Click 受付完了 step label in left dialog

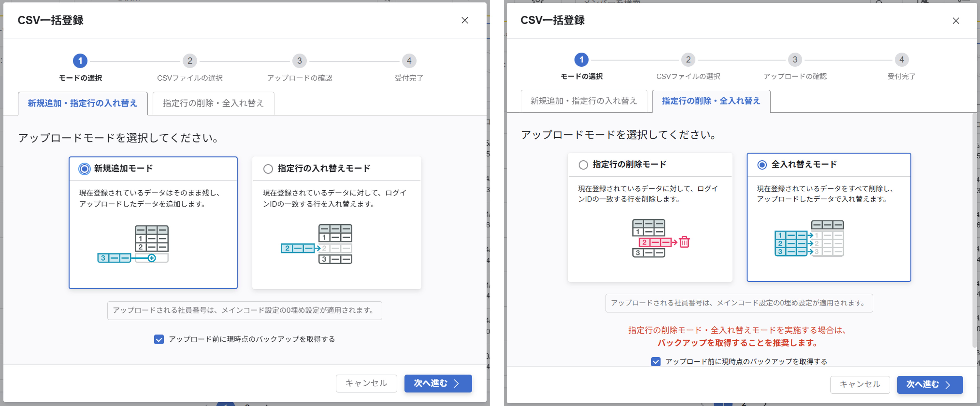409,78
